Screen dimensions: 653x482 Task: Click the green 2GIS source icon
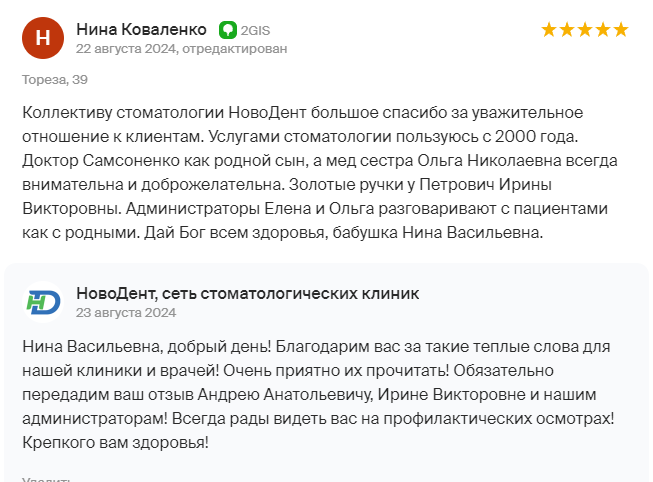(228, 30)
